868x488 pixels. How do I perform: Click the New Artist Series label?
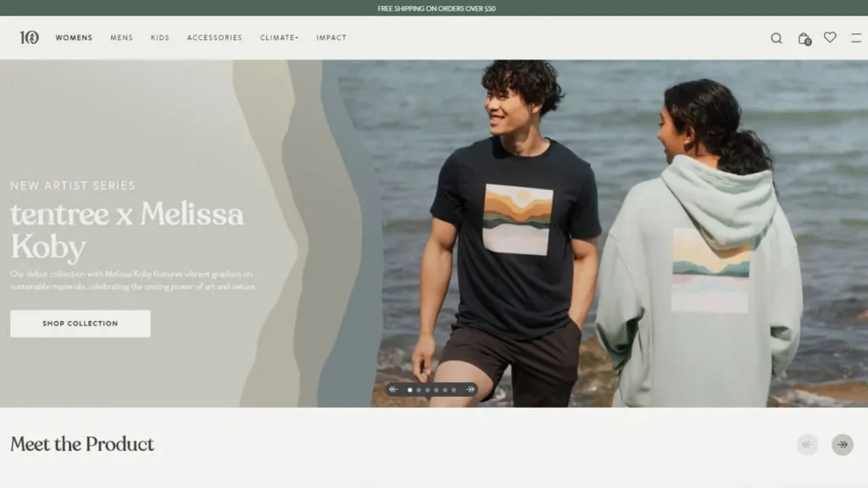pyautogui.click(x=73, y=186)
